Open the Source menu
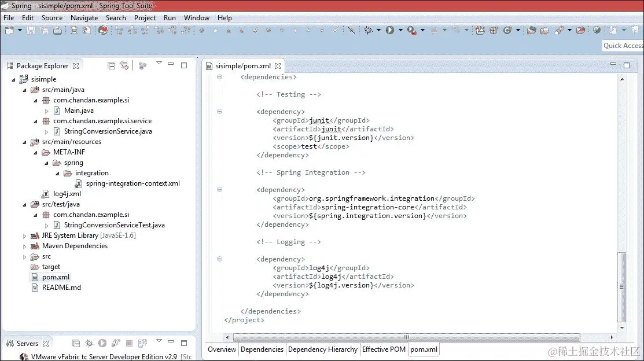 click(x=51, y=18)
